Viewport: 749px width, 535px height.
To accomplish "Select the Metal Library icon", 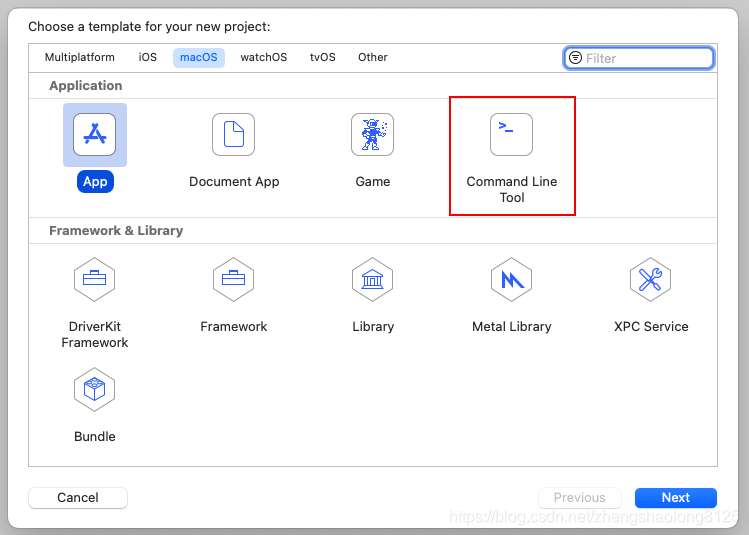I will [x=512, y=279].
